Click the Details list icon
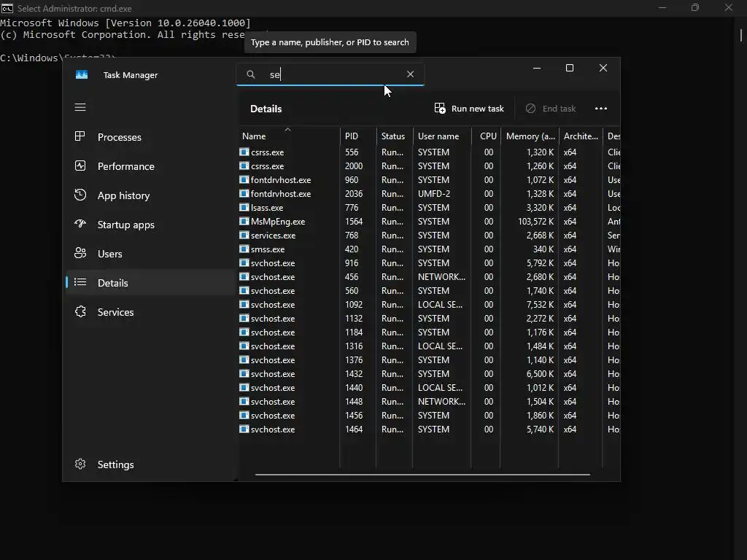Image resolution: width=747 pixels, height=560 pixels. coord(80,282)
